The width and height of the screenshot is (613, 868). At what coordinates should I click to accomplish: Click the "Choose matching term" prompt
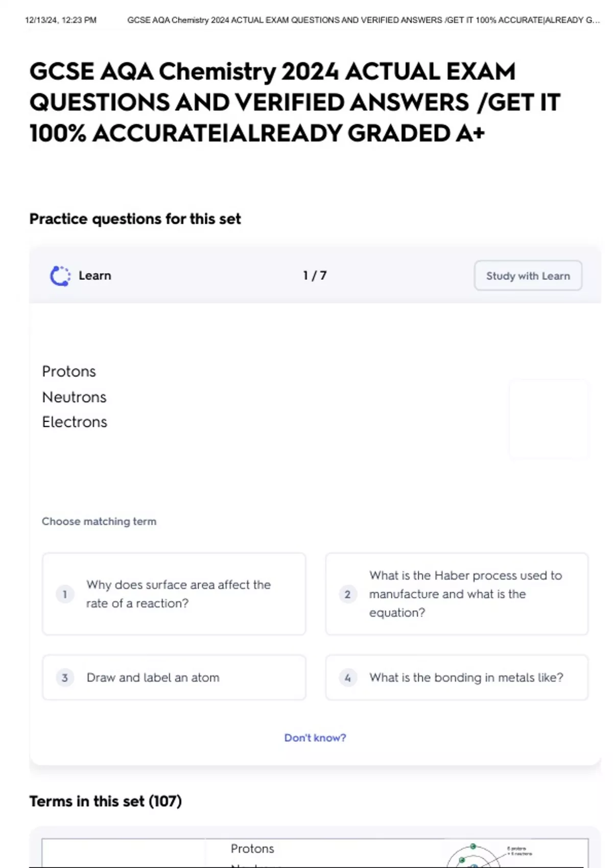click(99, 521)
